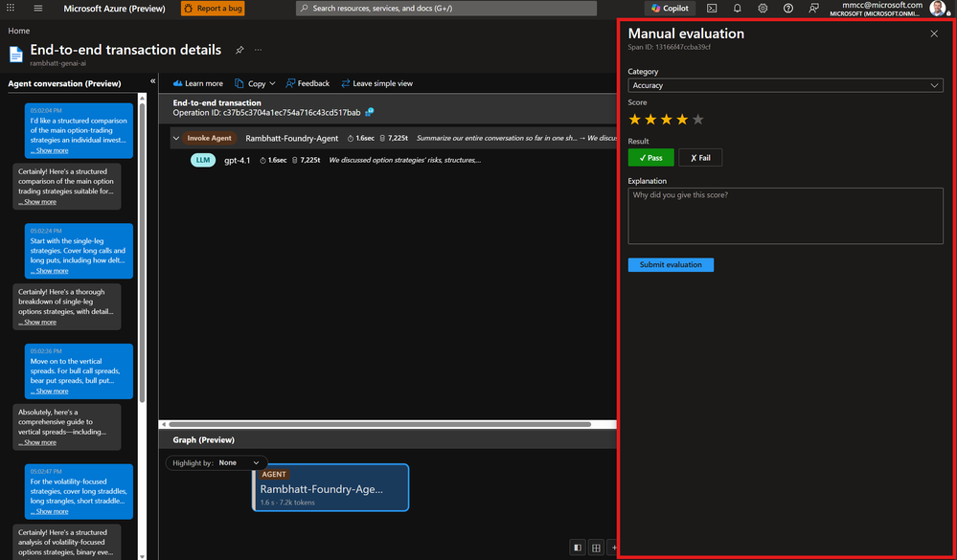Click the Report a bug button

pos(213,9)
